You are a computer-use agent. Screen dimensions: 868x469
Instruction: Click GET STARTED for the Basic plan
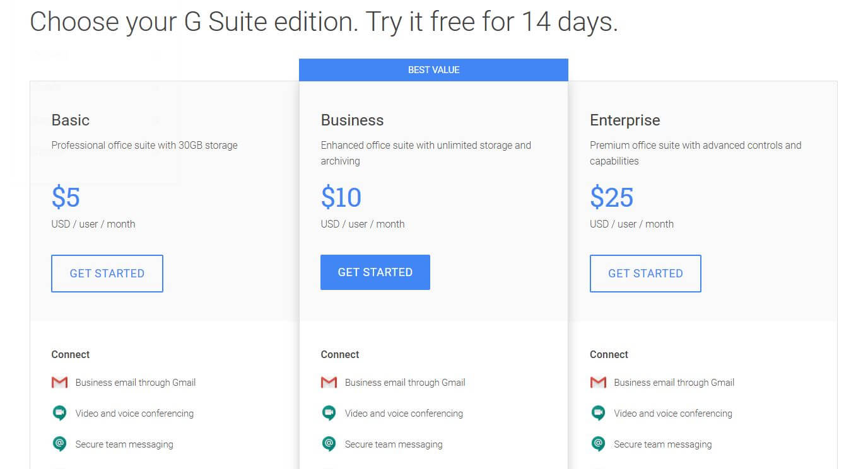click(x=107, y=273)
